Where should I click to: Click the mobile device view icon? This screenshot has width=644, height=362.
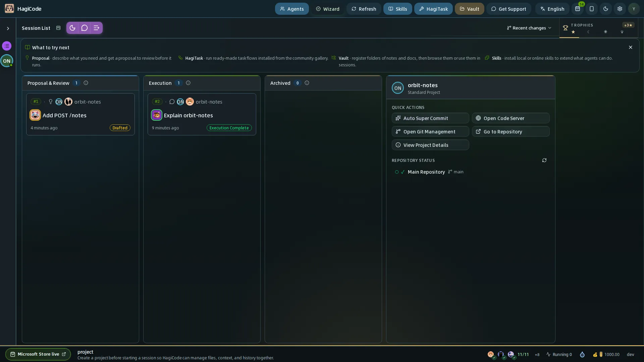coord(592,9)
